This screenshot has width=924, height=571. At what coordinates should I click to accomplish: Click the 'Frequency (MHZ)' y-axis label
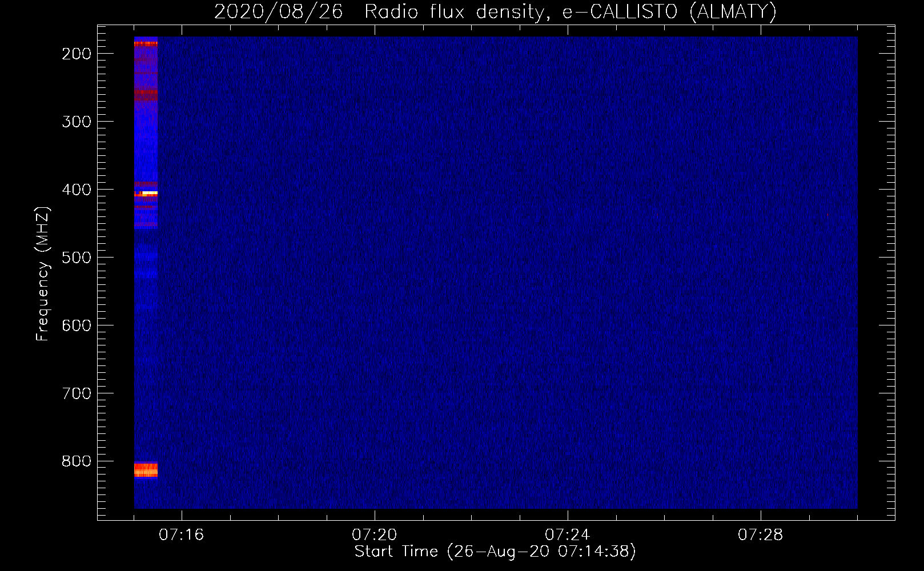[43, 274]
